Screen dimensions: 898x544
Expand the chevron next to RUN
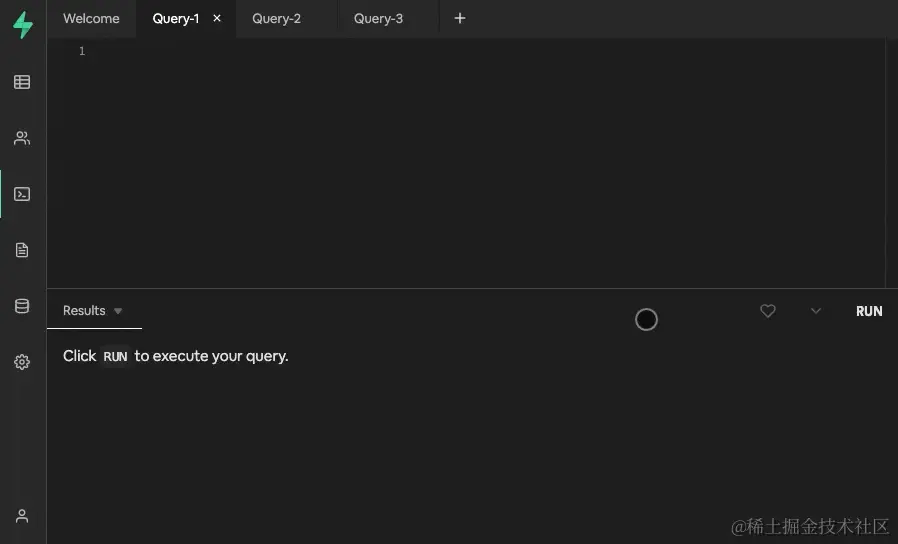tap(816, 310)
